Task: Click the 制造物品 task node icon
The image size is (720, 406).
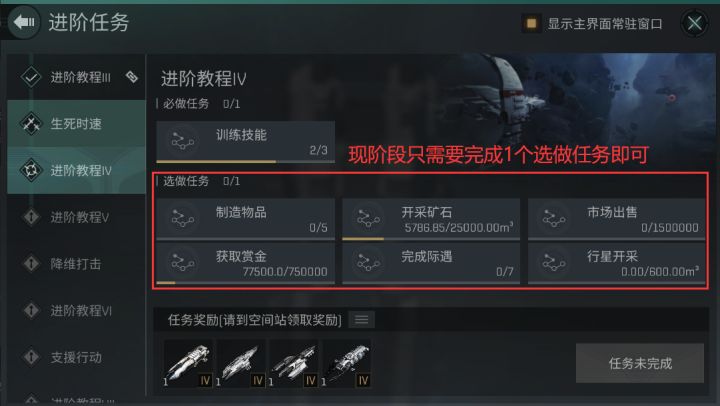Action: click(182, 218)
